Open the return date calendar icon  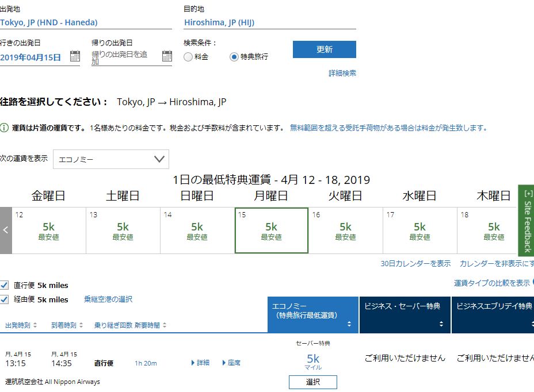(167, 56)
